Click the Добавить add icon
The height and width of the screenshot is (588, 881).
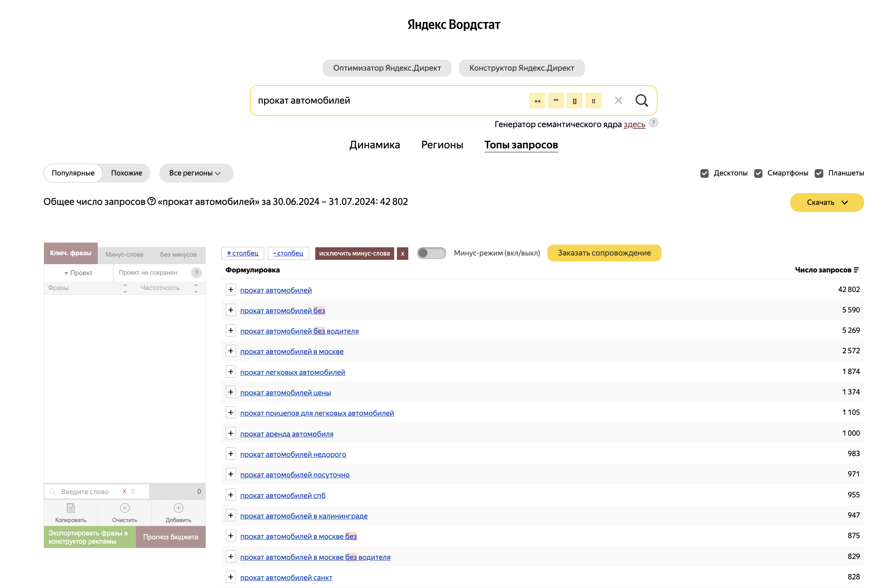[178, 508]
